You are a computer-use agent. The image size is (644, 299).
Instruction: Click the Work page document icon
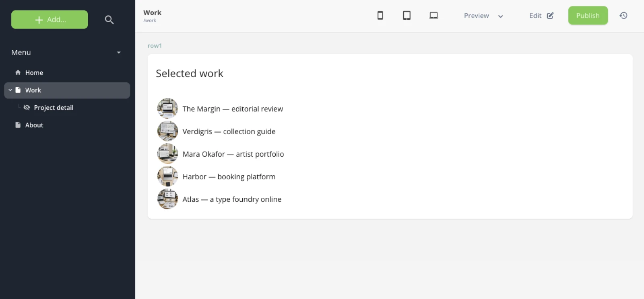(18, 90)
